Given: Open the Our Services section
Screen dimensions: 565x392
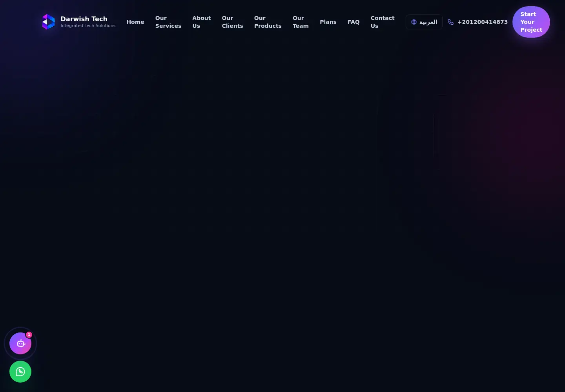Looking at the screenshot, I should click(168, 22).
